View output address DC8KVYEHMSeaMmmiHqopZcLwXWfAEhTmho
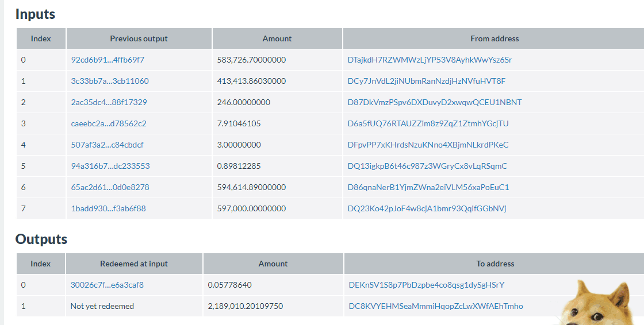 (x=436, y=306)
